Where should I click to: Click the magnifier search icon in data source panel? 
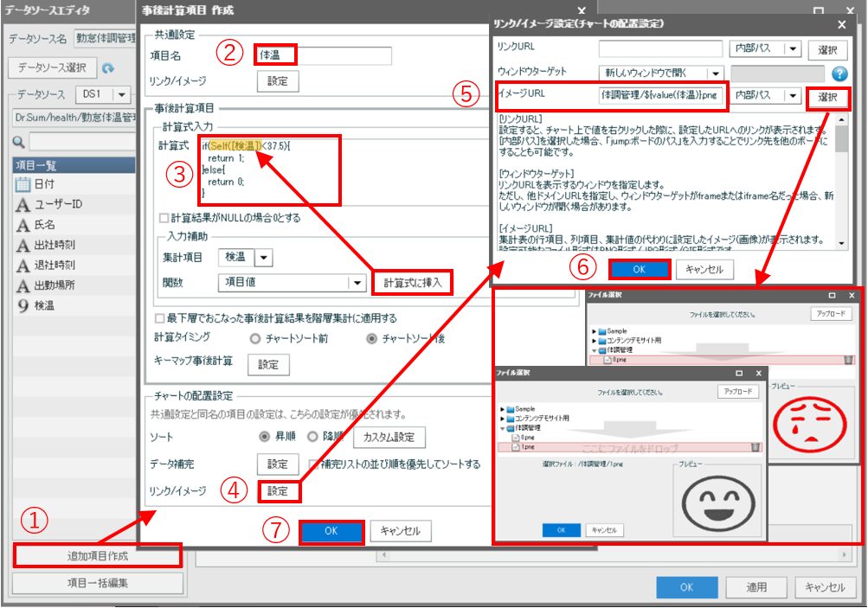18,141
